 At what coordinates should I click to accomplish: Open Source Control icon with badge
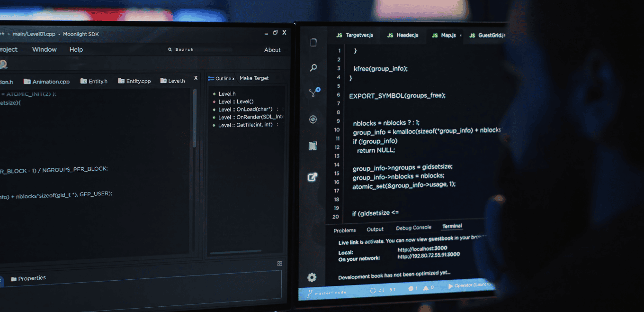point(313,93)
